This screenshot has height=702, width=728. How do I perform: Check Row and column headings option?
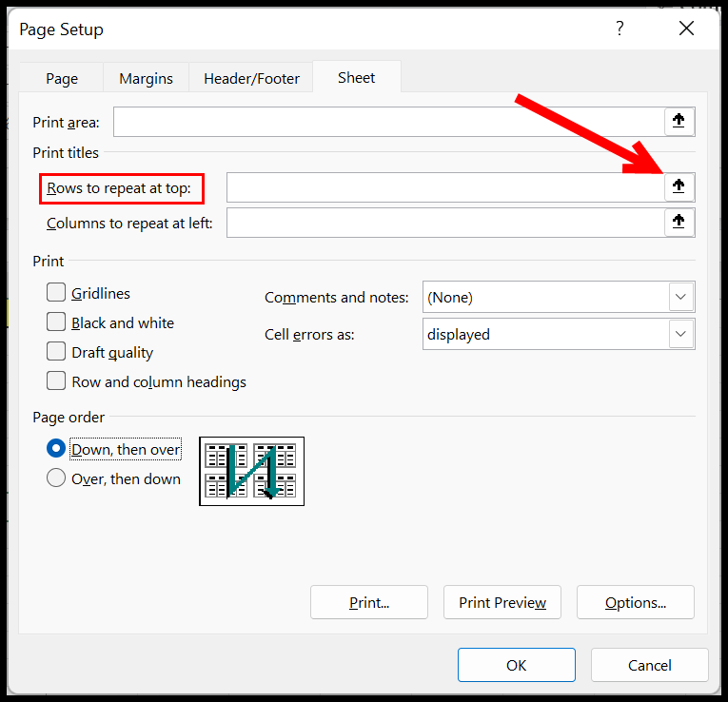[56, 380]
